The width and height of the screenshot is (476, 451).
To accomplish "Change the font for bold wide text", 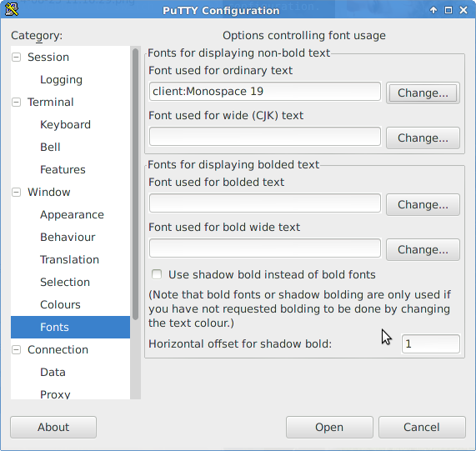I will tap(423, 249).
